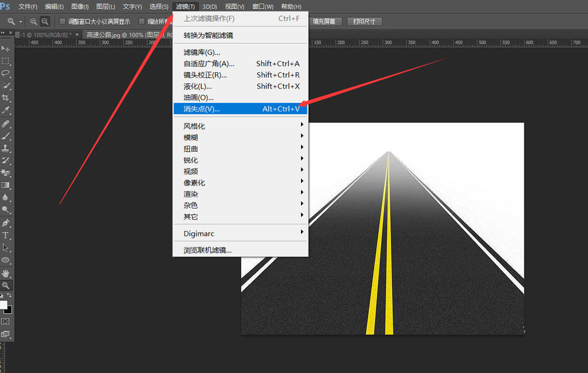Select the Clone Stamp tool
This screenshot has height=373, width=588.
(6, 148)
